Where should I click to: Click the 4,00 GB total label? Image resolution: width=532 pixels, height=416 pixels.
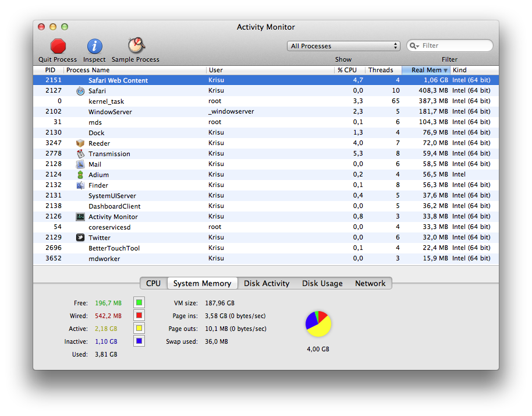point(318,349)
